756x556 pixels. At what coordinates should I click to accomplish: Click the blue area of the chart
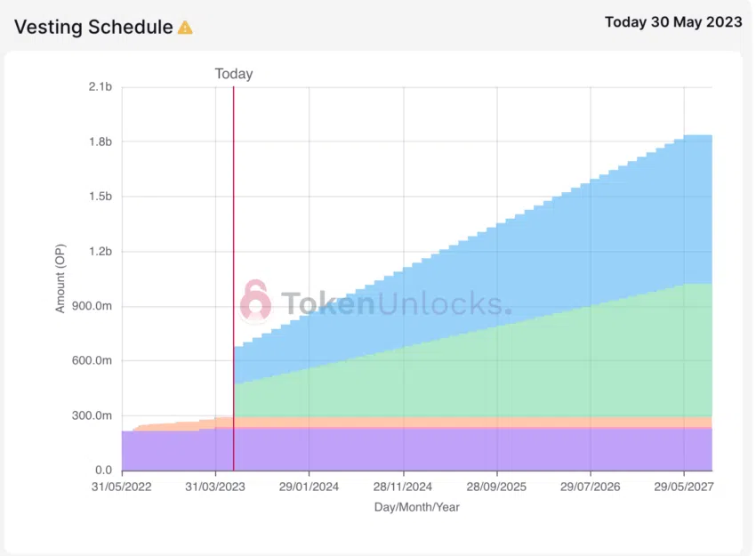(x=534, y=267)
